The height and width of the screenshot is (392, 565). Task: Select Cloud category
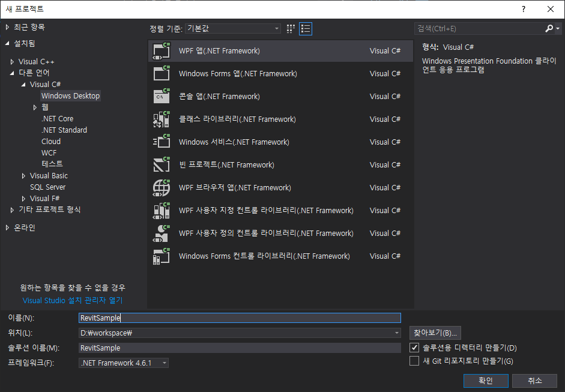[51, 141]
